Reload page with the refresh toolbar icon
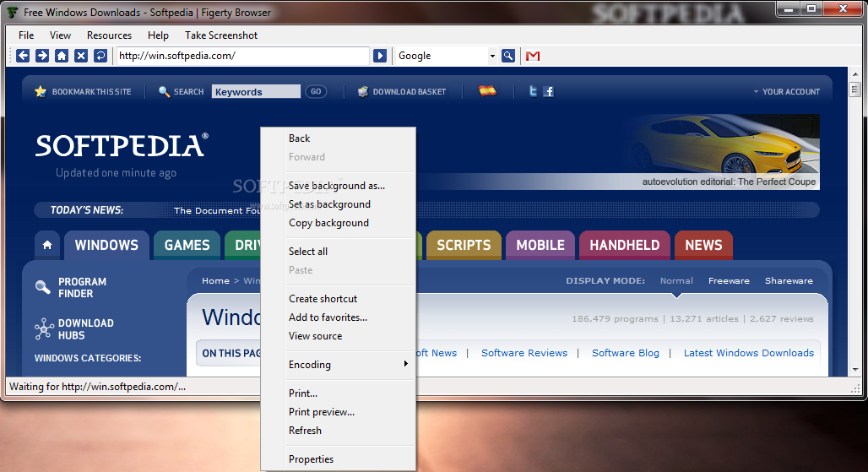 100,56
